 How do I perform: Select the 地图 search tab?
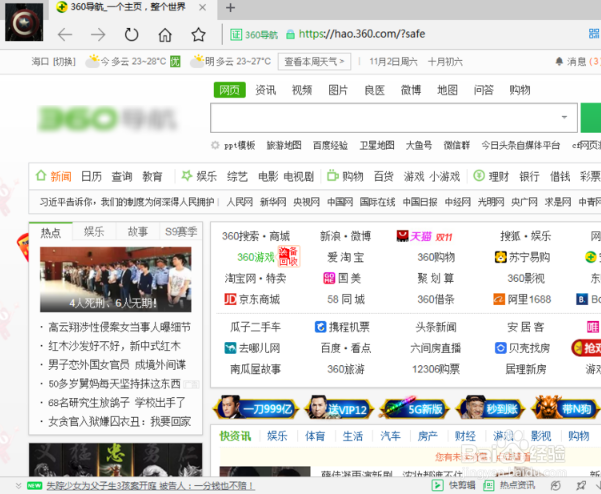pyautogui.click(x=447, y=90)
